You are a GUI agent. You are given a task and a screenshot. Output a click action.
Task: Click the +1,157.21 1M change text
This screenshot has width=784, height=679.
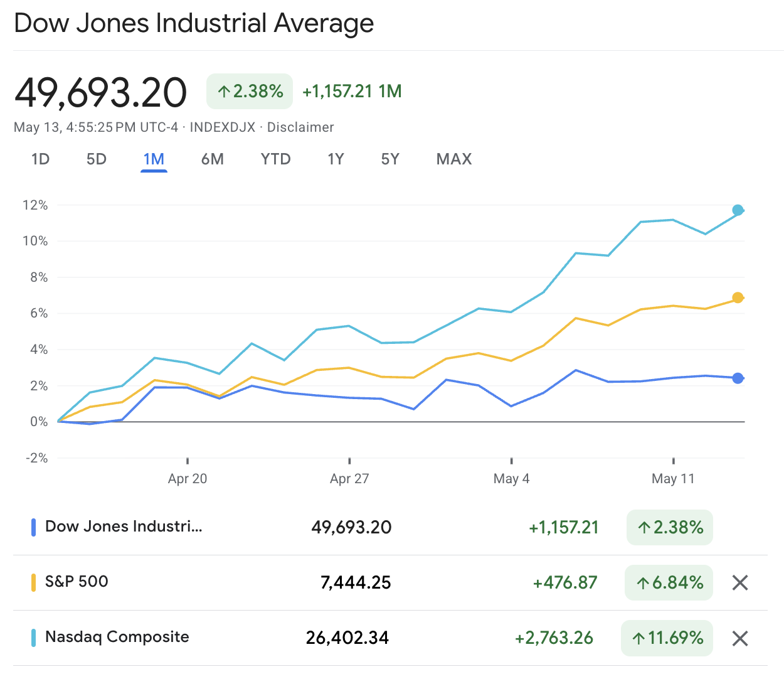click(352, 92)
